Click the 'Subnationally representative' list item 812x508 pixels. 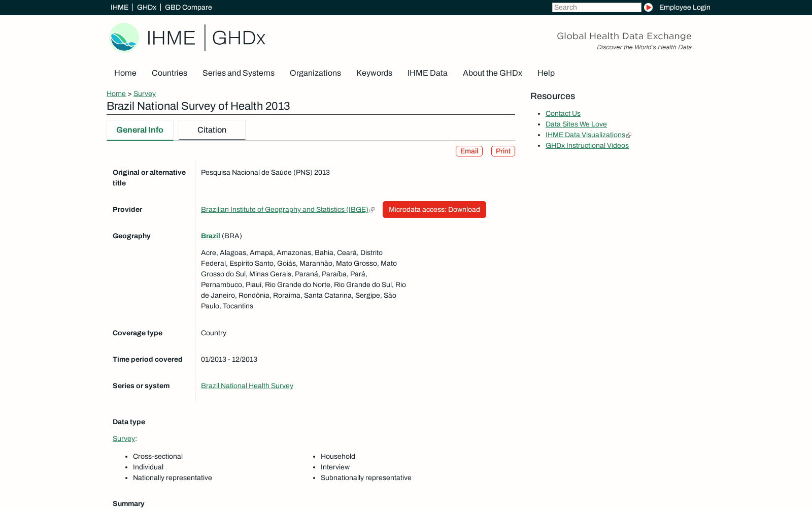pyautogui.click(x=366, y=478)
